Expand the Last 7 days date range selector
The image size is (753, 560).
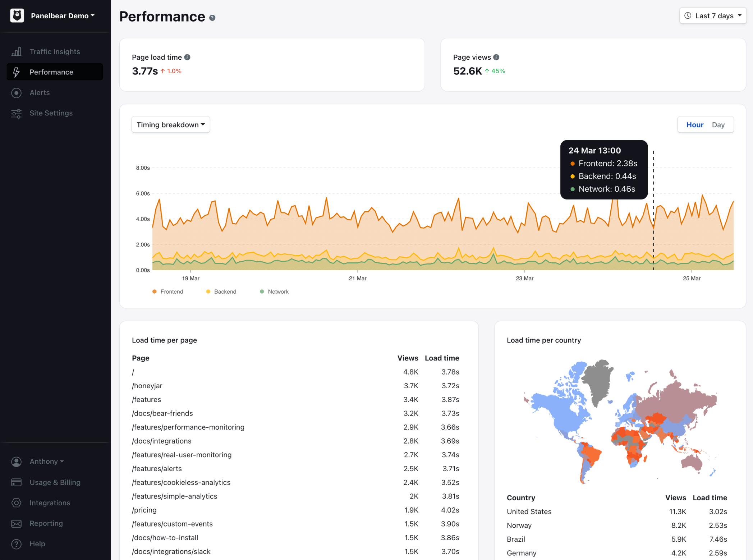713,16
